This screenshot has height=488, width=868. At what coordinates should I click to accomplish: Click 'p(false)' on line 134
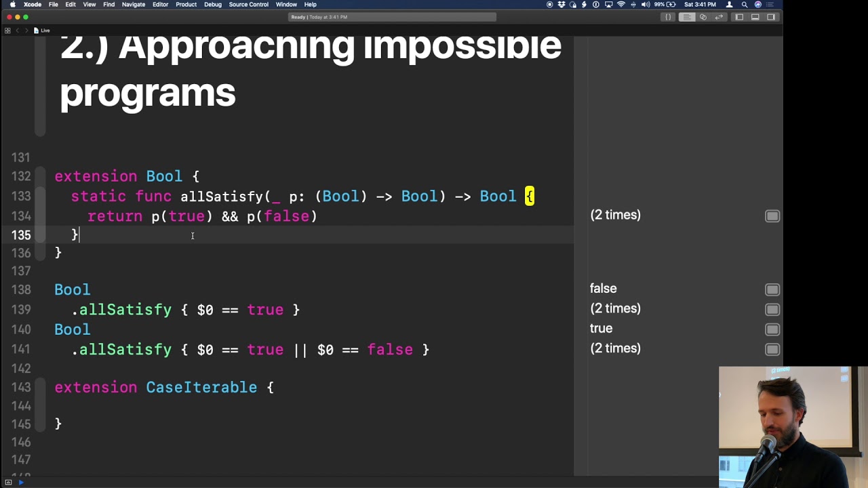point(281,216)
